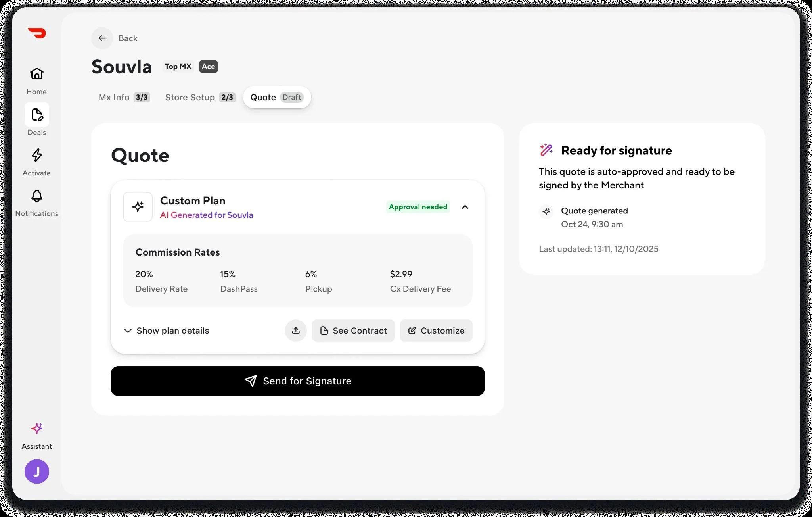Click the Last updated timestamp text

pos(598,249)
